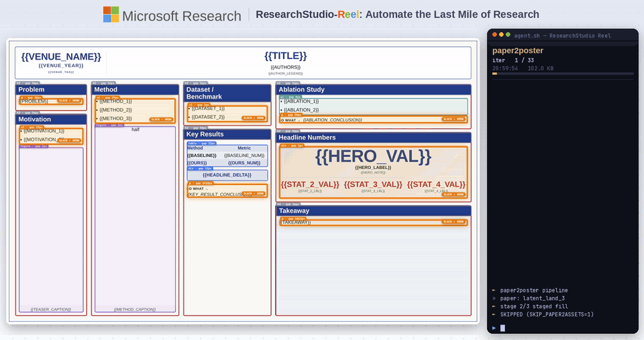
Task: Click the {{OURS}} table cell
Action: point(197,163)
